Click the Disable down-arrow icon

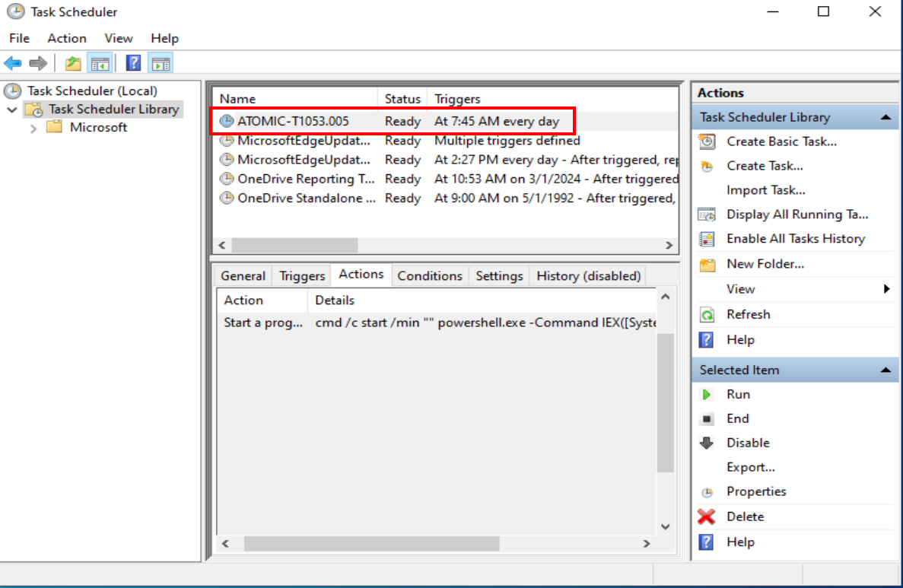707,443
